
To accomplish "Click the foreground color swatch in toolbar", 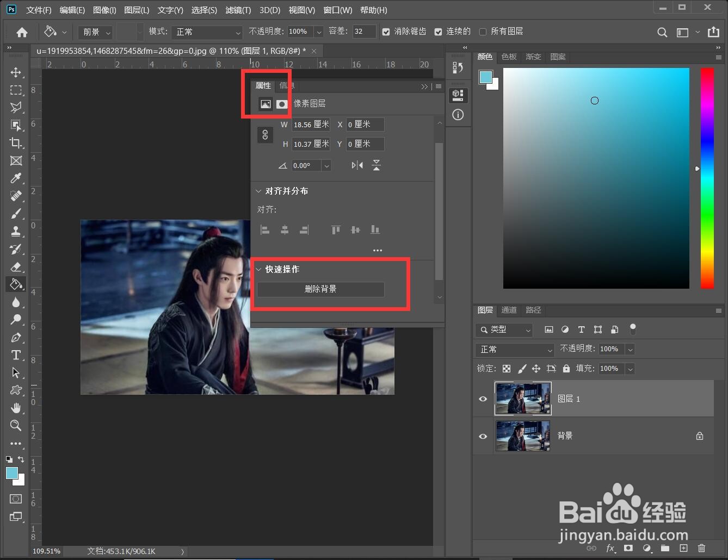I will point(11,472).
